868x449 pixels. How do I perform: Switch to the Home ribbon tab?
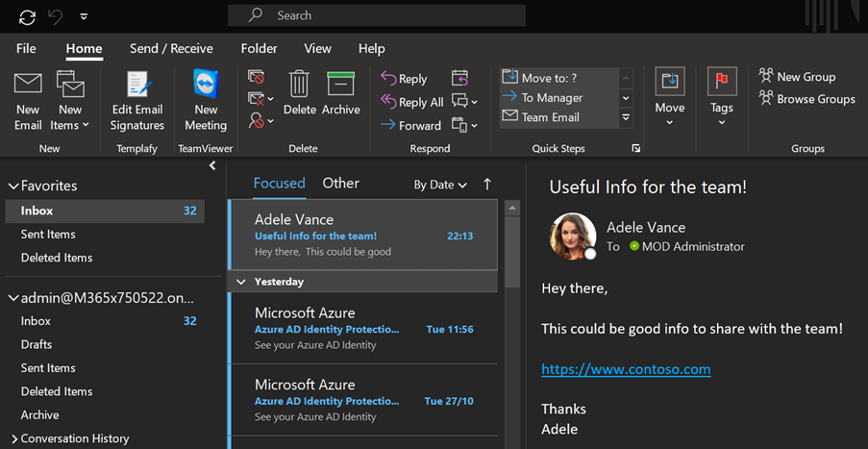pyautogui.click(x=85, y=49)
